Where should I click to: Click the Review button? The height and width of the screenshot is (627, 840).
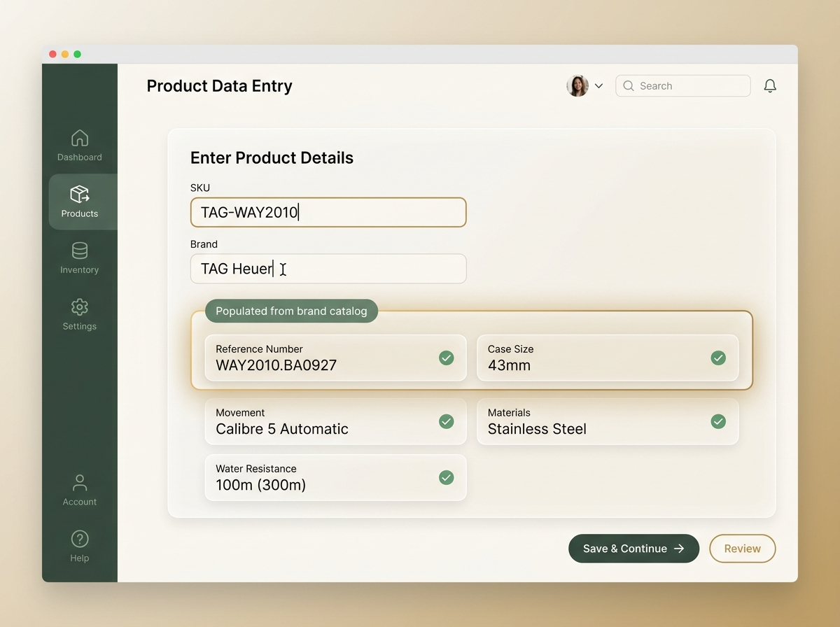click(x=743, y=549)
